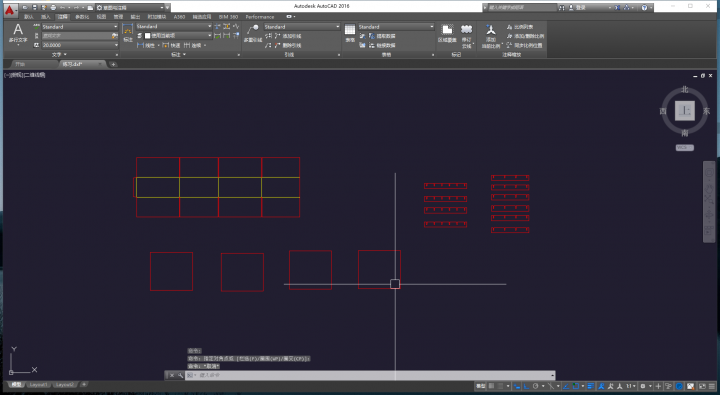Toggle Ortho mode in status bar
This screenshot has width=720, height=395.
pyautogui.click(x=526, y=386)
